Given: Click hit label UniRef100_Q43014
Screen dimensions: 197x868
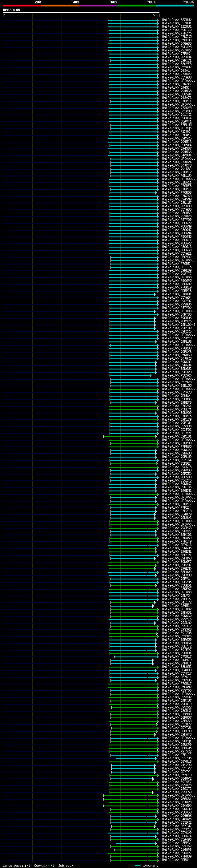Looking at the screenshot, I should point(177,71).
